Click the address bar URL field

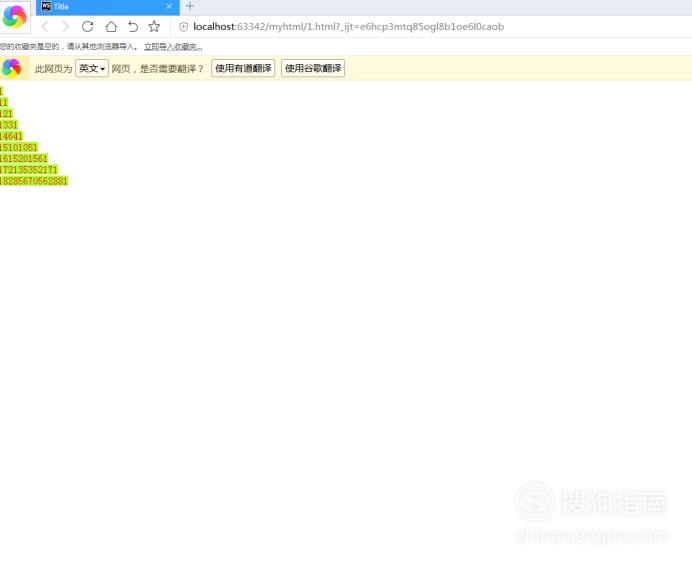pos(349,26)
